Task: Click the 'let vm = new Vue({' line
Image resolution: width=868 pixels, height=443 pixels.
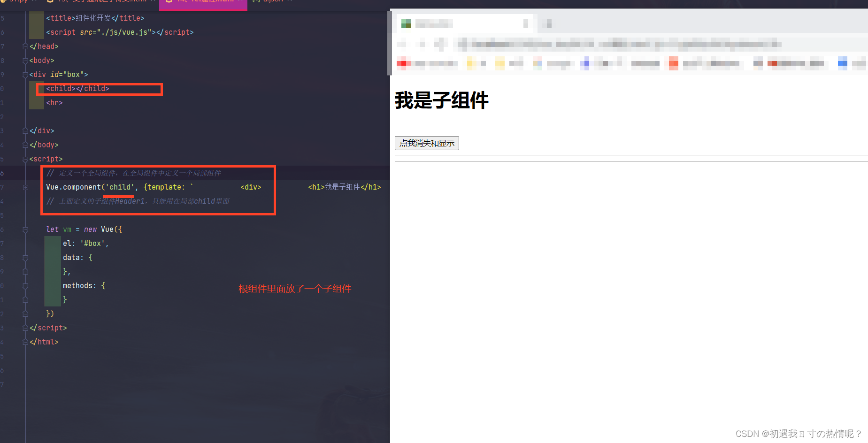Action: pos(84,229)
